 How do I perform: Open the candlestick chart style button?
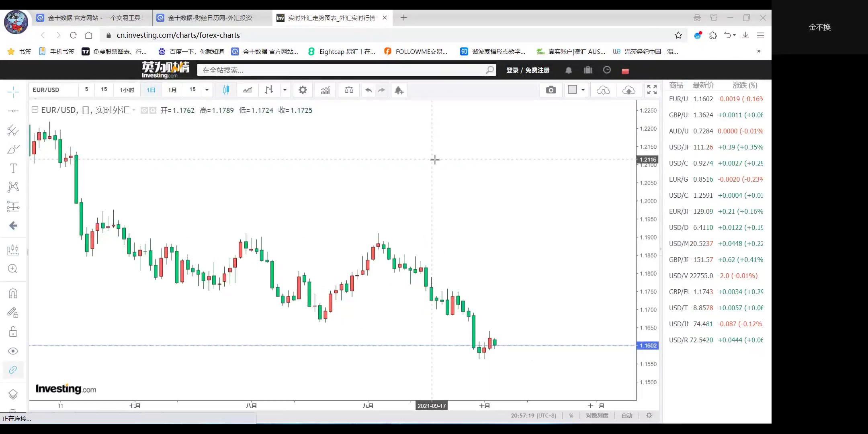(x=226, y=90)
